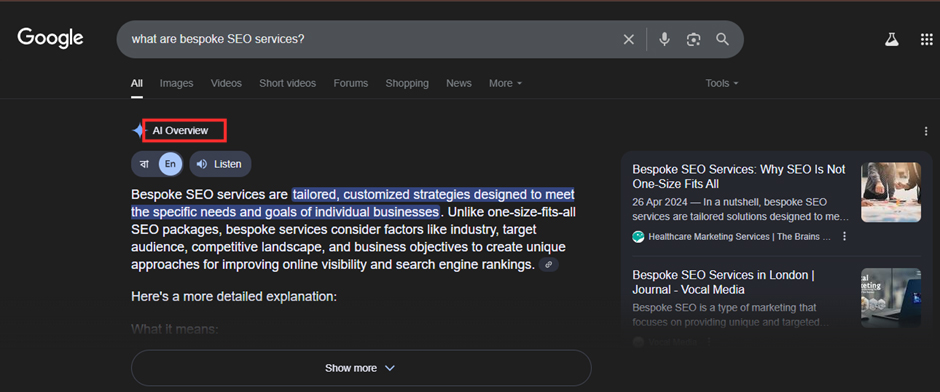Open thumbnail of the Why SEO result
Image resolution: width=940 pixels, height=392 pixels.
pos(891,192)
